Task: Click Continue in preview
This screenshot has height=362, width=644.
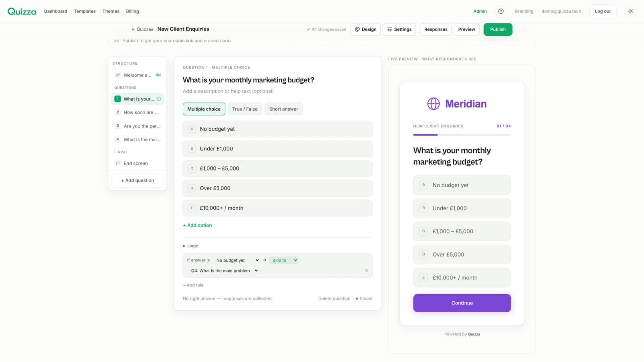Action: click(462, 303)
